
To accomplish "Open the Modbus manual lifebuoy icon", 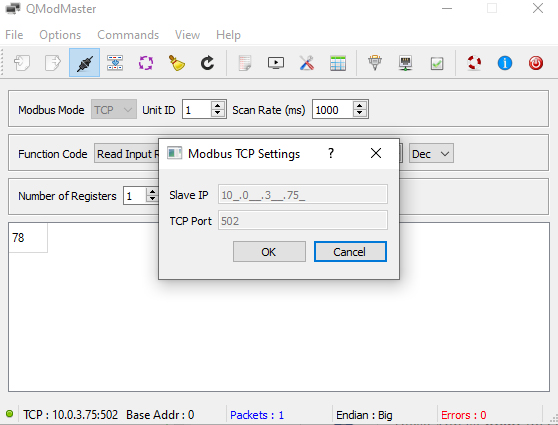I will [x=474, y=63].
